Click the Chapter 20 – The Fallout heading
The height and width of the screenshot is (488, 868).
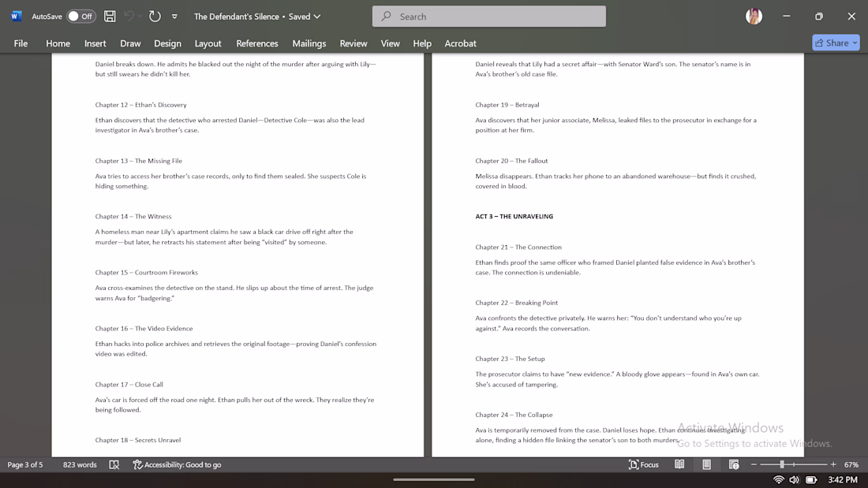coord(511,161)
